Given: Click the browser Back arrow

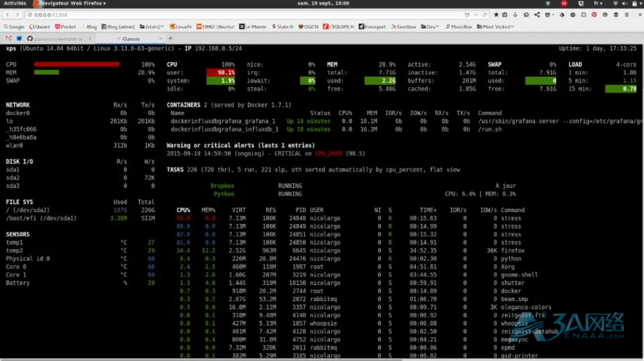Looking at the screenshot, I should click(x=8, y=15).
